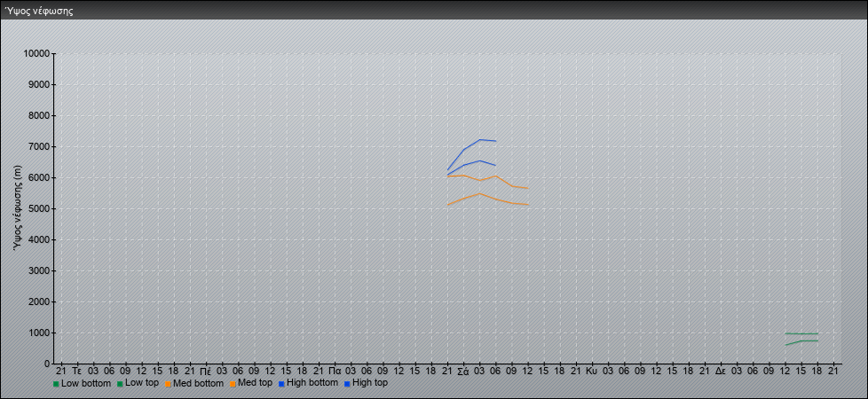This screenshot has height=399, width=868.
Task: Click the 'Δε' day label on x-axis
Action: point(720,371)
